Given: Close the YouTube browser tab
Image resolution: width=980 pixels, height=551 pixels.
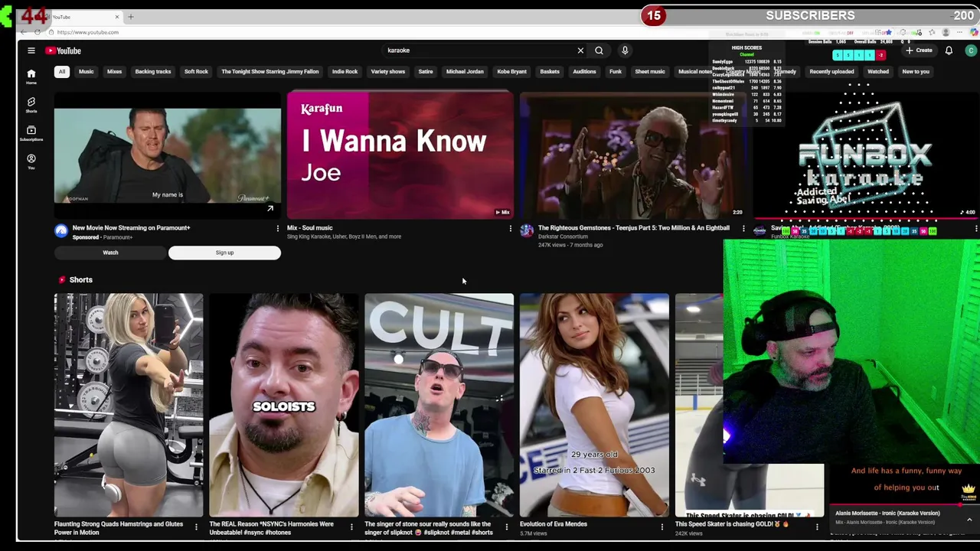Looking at the screenshot, I should tap(117, 16).
